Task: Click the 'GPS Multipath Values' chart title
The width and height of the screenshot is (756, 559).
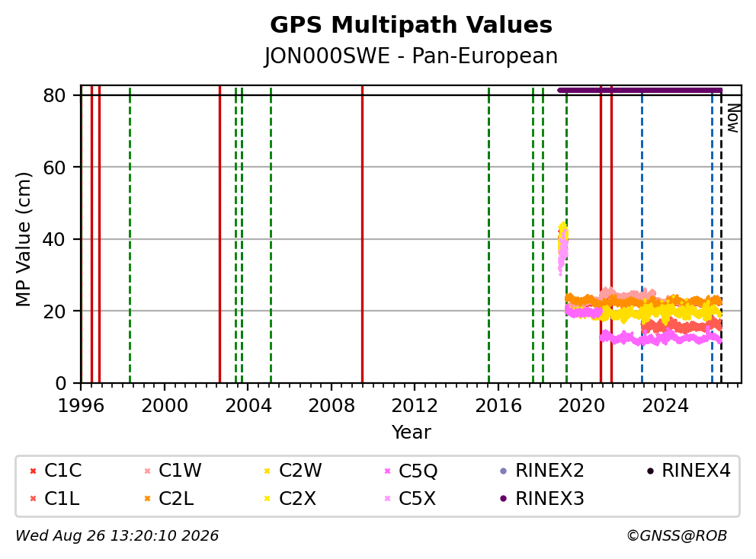Action: click(x=411, y=25)
